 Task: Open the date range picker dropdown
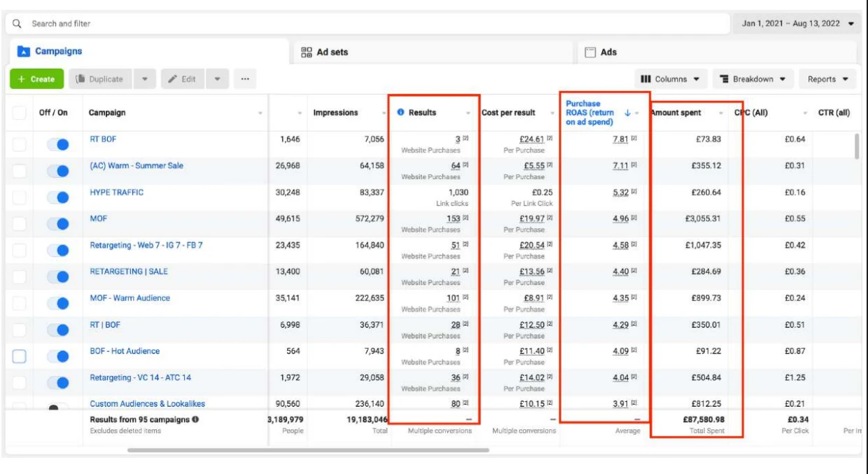pos(797,24)
